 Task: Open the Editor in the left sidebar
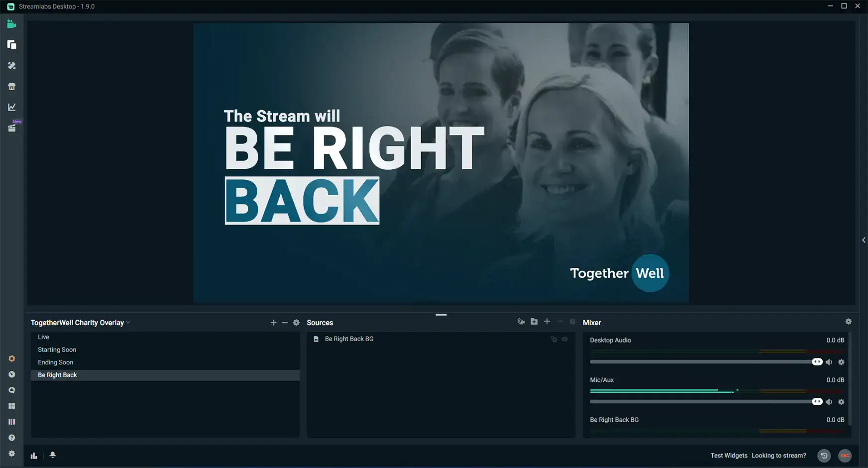pos(12,24)
